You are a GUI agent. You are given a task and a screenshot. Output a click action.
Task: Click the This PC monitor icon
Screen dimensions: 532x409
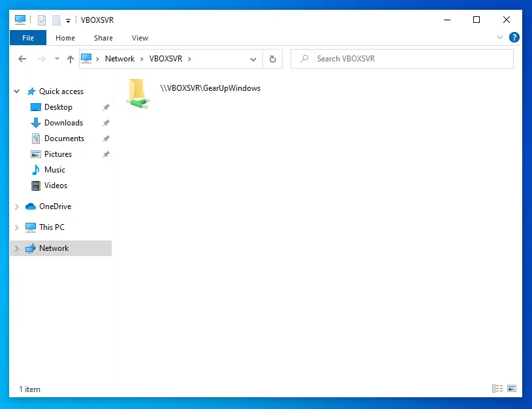pos(31,227)
